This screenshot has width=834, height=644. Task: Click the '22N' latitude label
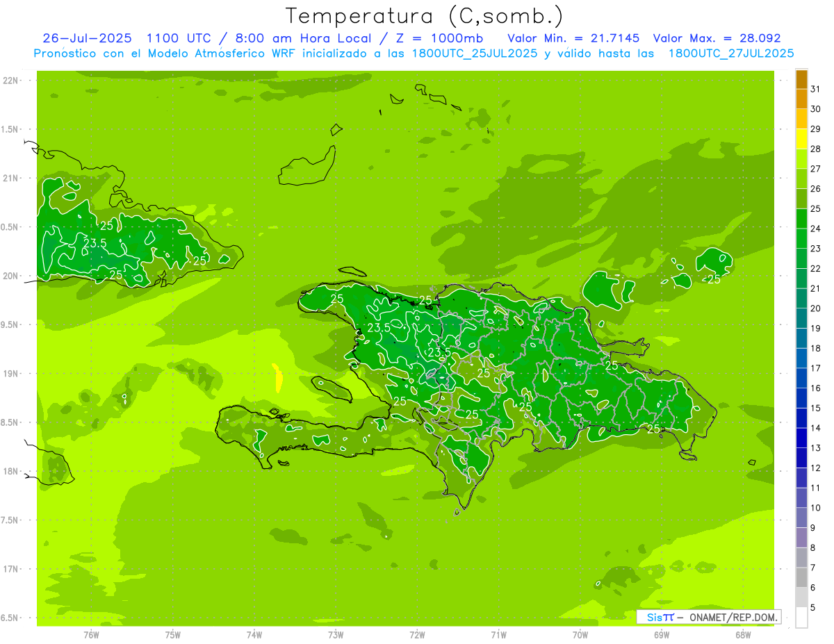[x=11, y=81]
